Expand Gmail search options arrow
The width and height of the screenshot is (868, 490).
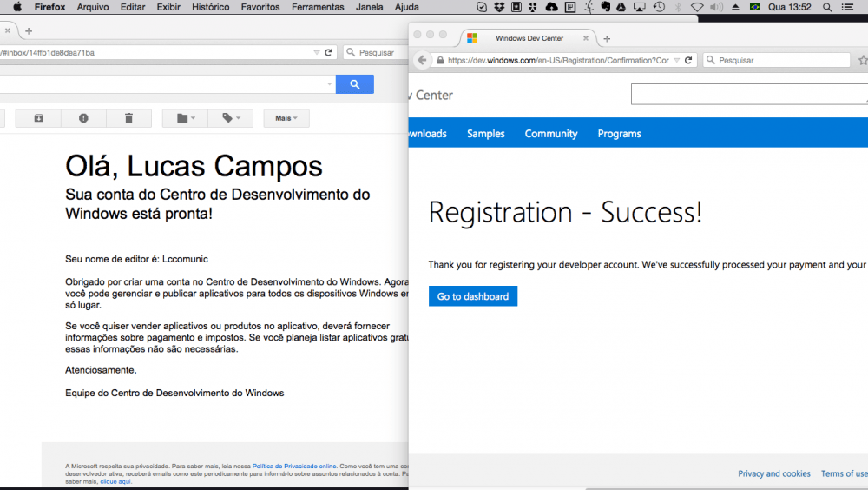pyautogui.click(x=329, y=84)
